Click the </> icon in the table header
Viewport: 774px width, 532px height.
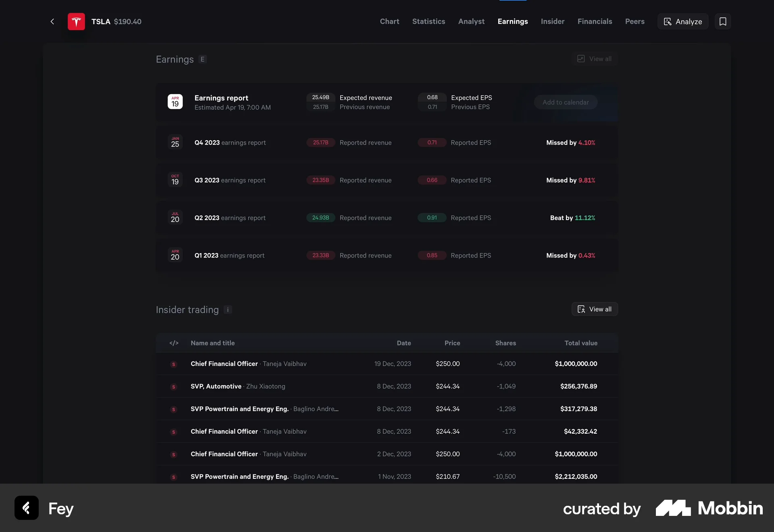173,343
